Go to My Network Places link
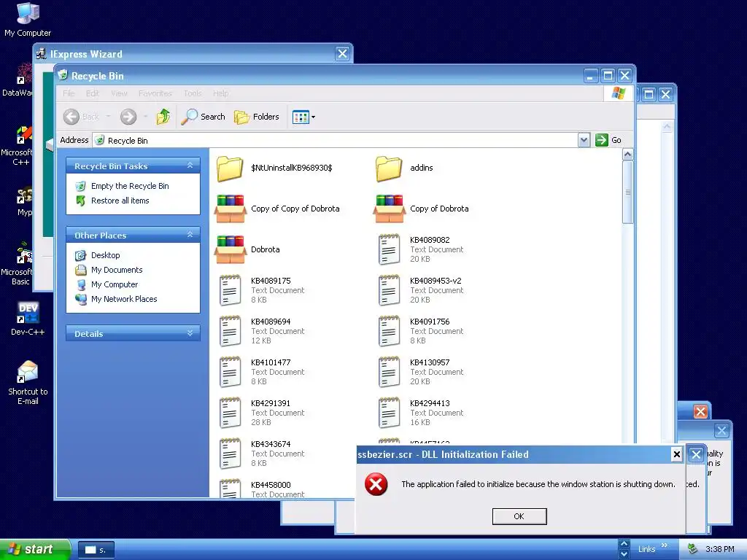The image size is (747, 560). 124,299
